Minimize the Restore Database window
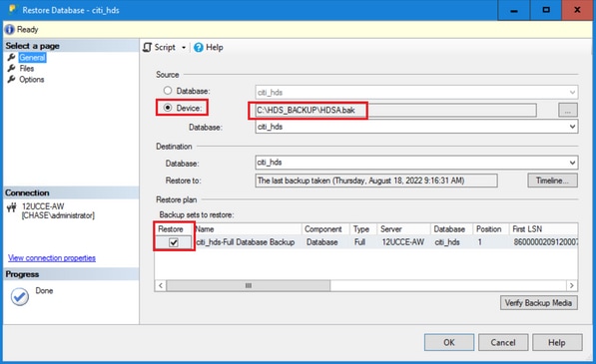 (514, 10)
